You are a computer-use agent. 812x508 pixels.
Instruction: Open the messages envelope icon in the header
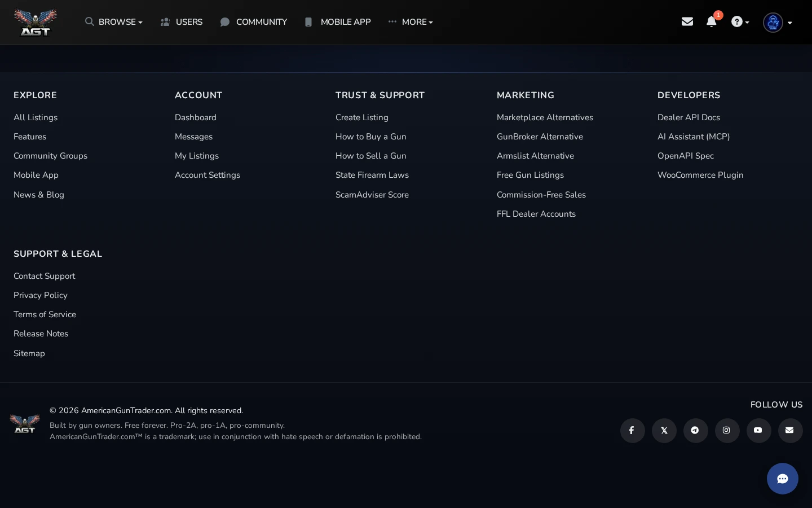tap(687, 21)
